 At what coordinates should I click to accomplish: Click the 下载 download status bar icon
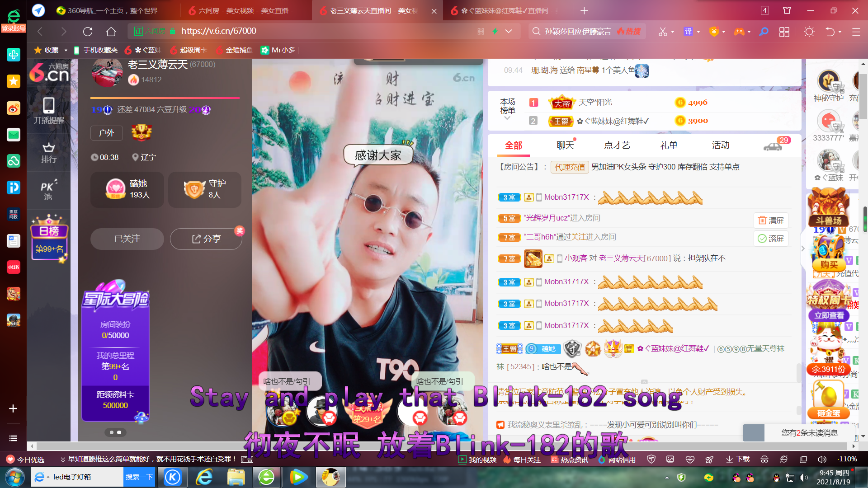pyautogui.click(x=738, y=459)
